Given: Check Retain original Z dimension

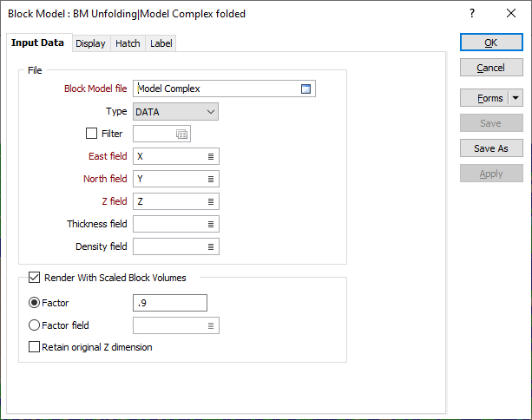Looking at the screenshot, I should click(x=34, y=347).
